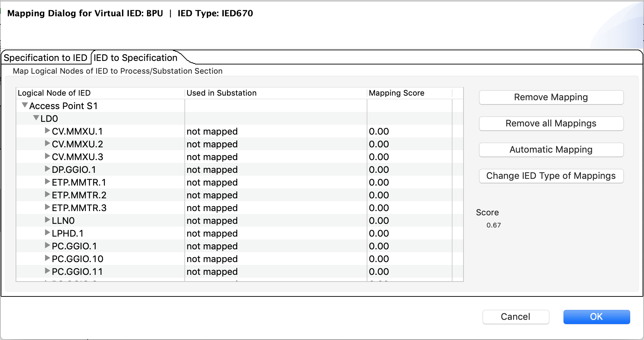Viewport: 644px width, 340px height.
Task: Select the IED to Specification tab
Action: point(135,58)
